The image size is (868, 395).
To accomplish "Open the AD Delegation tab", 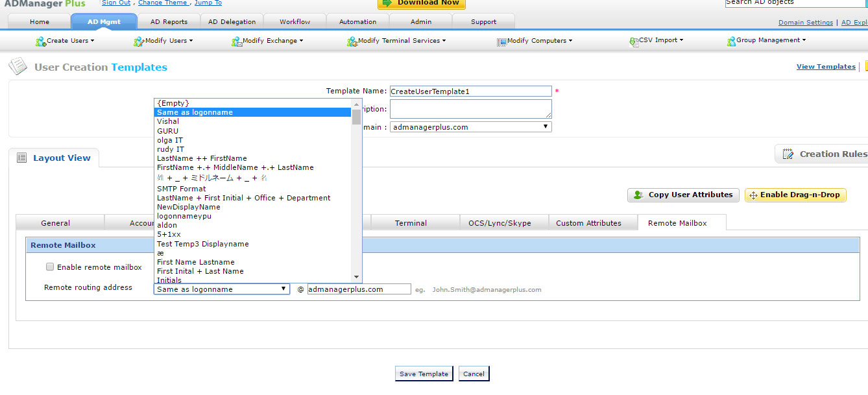I will [x=232, y=21].
